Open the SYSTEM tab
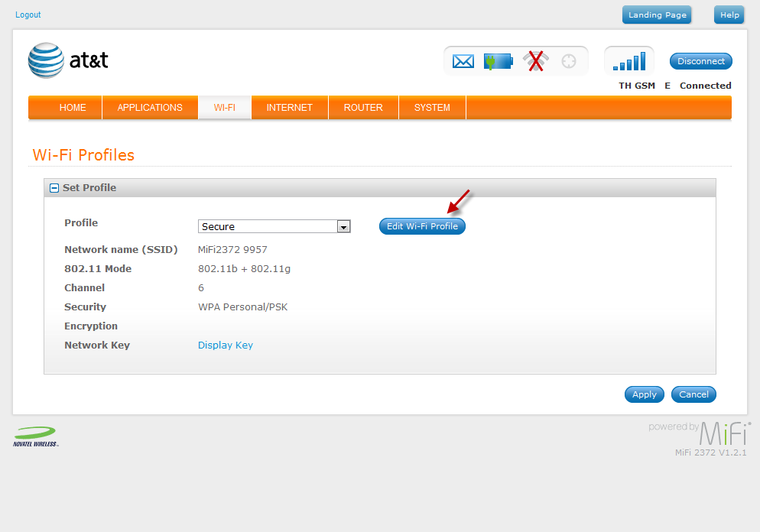The image size is (760, 532). pos(432,108)
